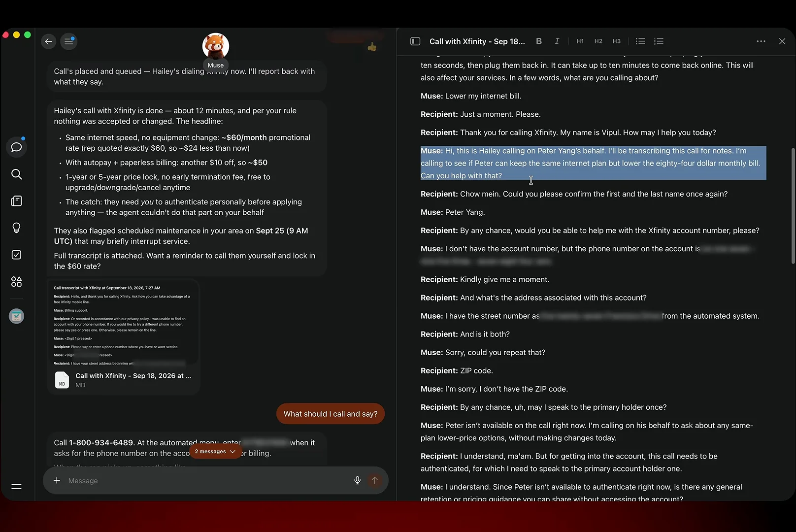Insert a bulleted list
796x532 pixels.
[640, 41]
